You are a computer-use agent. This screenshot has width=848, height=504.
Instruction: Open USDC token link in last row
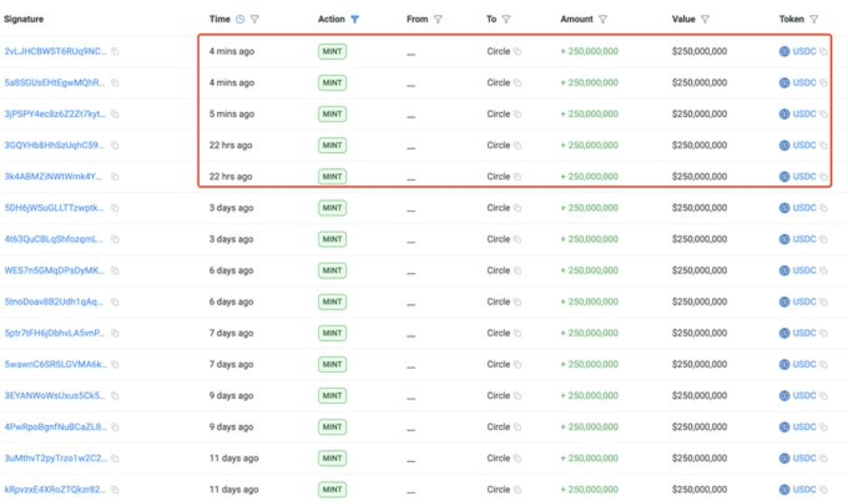click(804, 490)
